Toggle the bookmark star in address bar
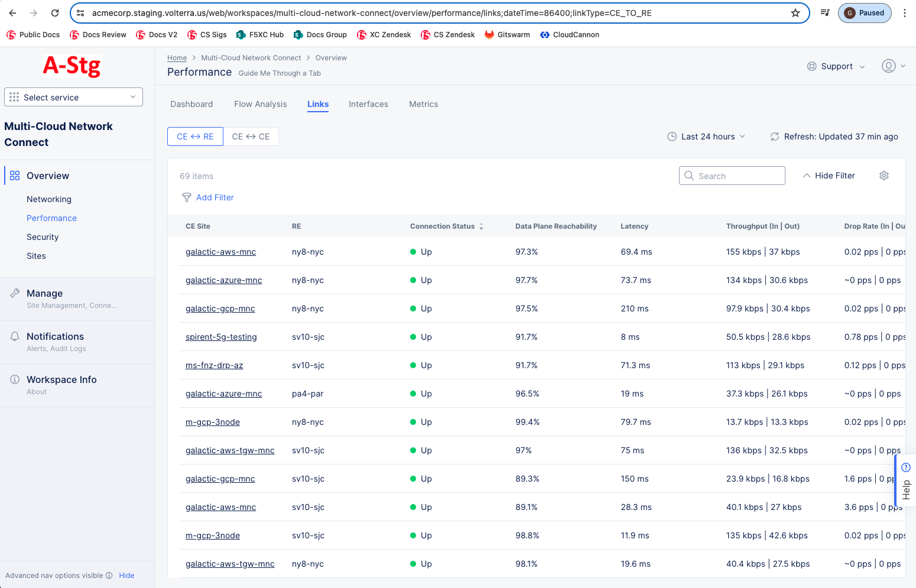Screen dimensions: 916x588 (x=795, y=12)
